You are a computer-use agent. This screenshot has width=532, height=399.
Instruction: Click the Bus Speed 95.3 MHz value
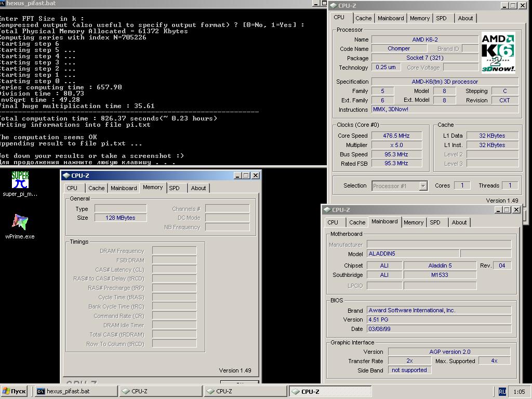coord(396,154)
